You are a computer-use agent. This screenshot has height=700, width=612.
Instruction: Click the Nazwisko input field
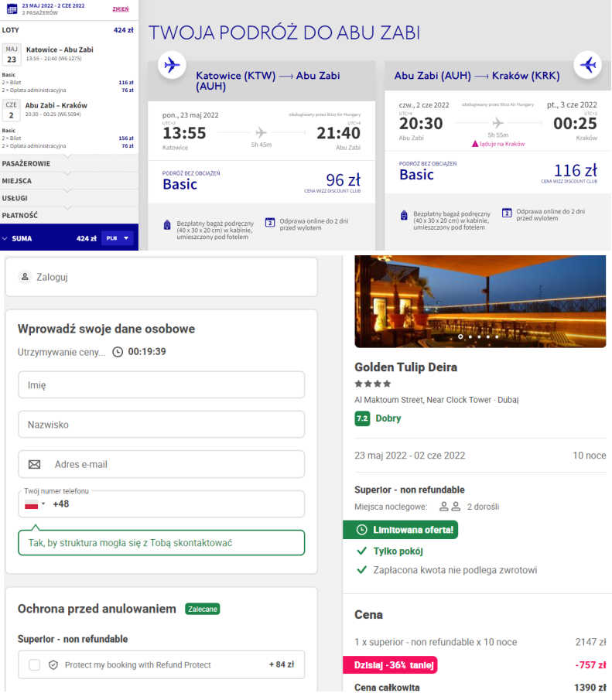[x=161, y=425]
